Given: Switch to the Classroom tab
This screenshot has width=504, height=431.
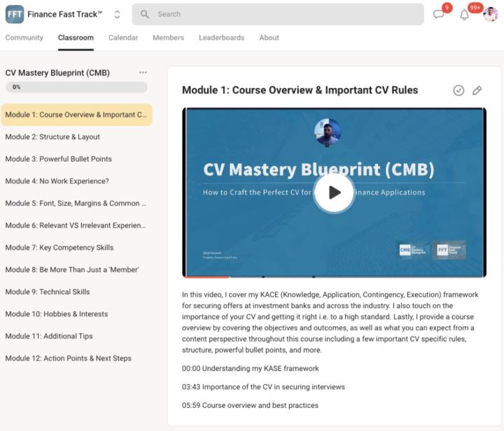Looking at the screenshot, I should point(76,38).
